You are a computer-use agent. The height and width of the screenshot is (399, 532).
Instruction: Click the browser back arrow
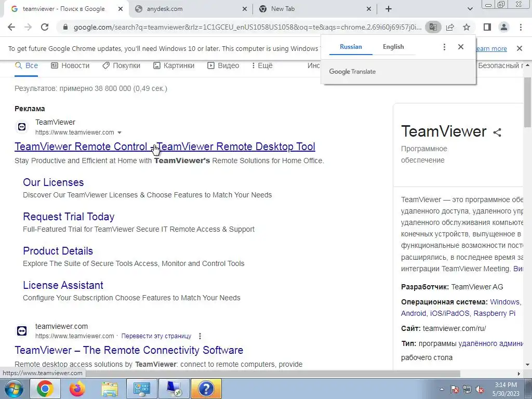tap(11, 27)
